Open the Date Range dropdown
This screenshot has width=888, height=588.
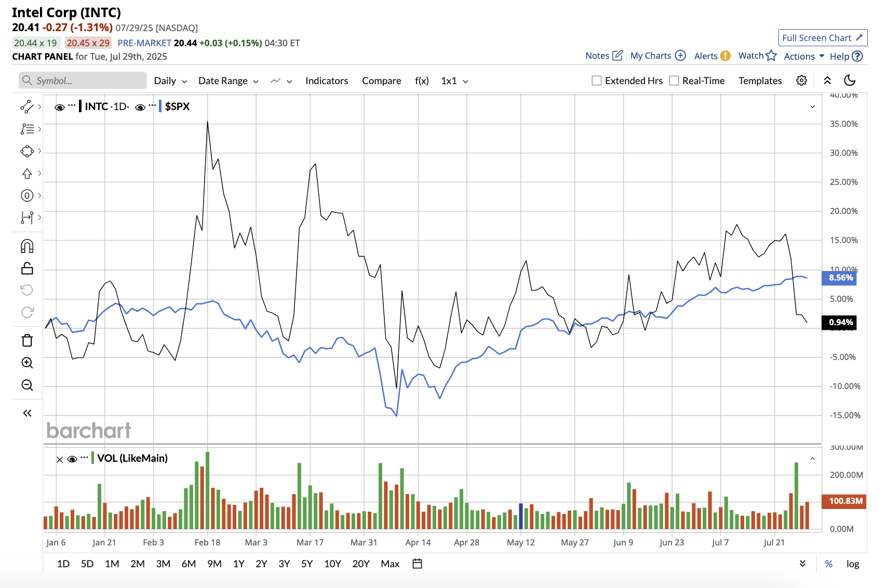point(228,81)
